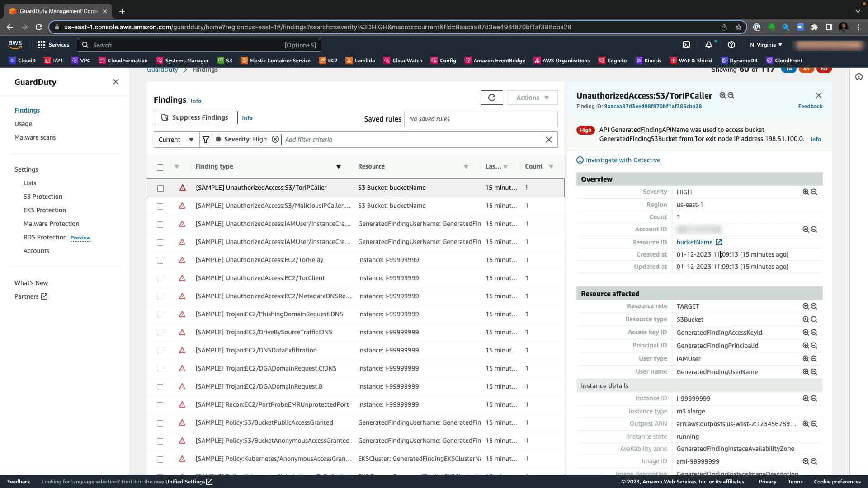
Task: Click the Suppress Findings button
Action: (195, 117)
